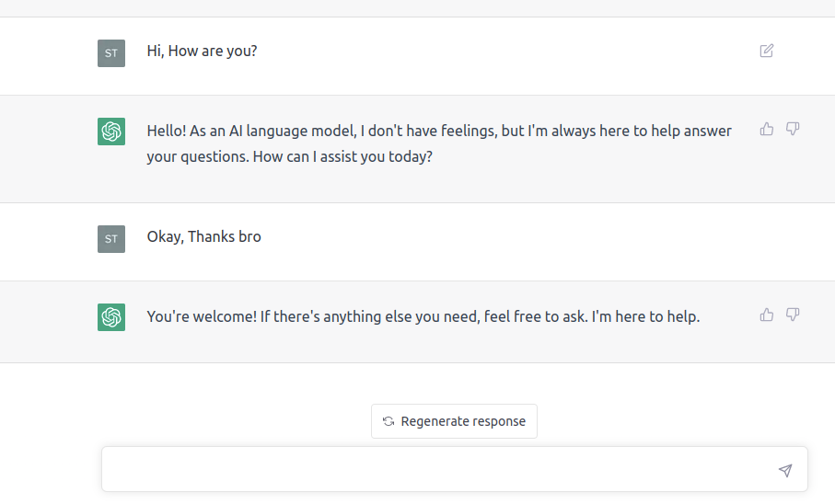Click the empty area below the last response
This screenshot has width=835, height=504.
pyautogui.click(x=418, y=384)
